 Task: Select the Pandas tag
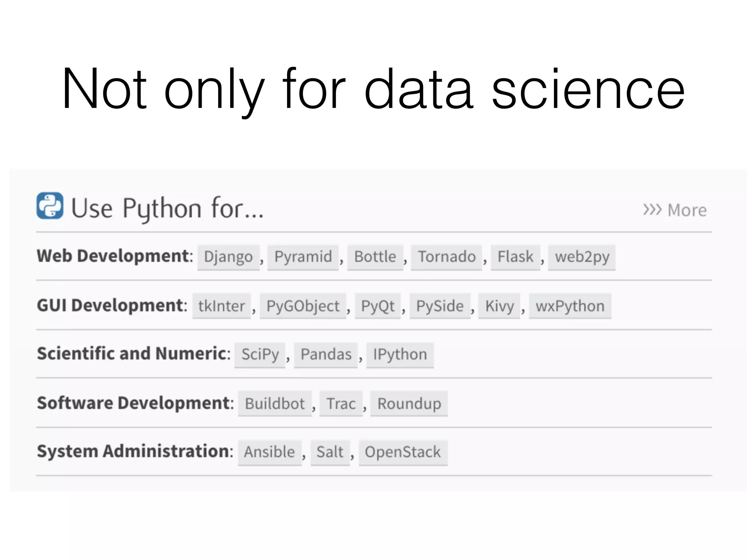[326, 355]
